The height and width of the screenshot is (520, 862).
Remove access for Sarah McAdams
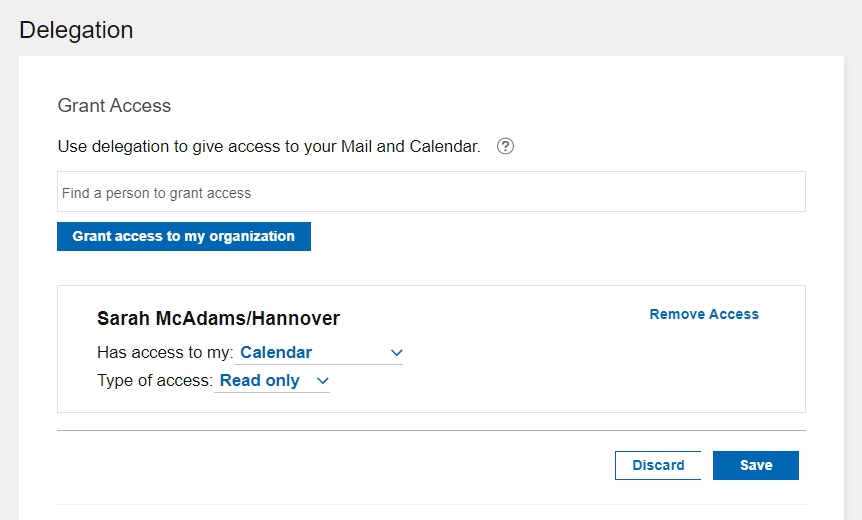(x=704, y=314)
